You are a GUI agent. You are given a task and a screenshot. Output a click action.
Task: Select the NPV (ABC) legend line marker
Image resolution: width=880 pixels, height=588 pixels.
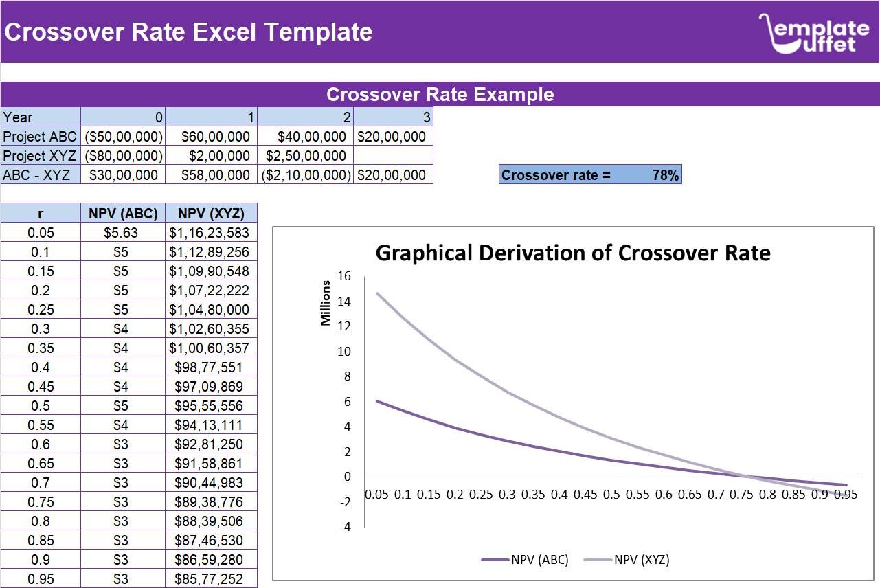[x=496, y=560]
